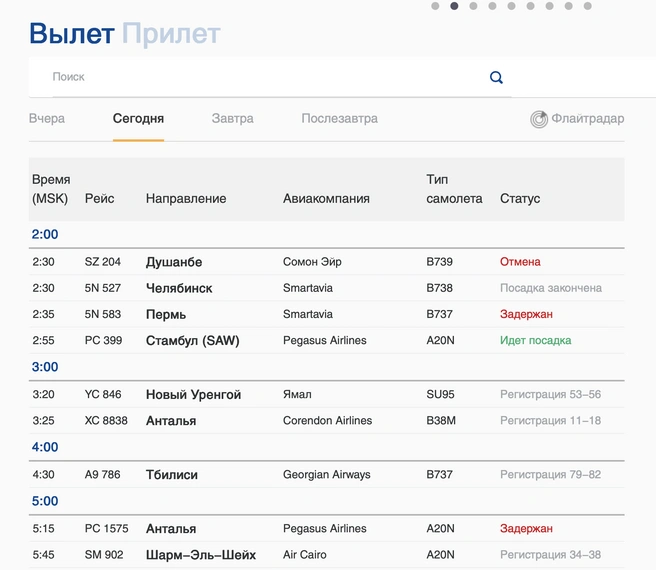656x570 pixels.
Task: Click Задержан status for Пермь flight
Action: (526, 314)
